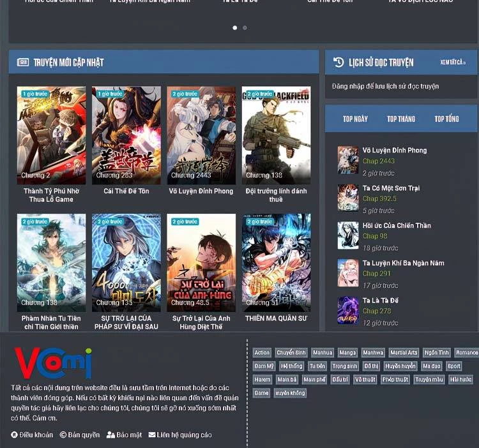This screenshot has height=448, width=479.
Task: Click Liên hệ quảng cáo envelope link
Action: (x=180, y=435)
